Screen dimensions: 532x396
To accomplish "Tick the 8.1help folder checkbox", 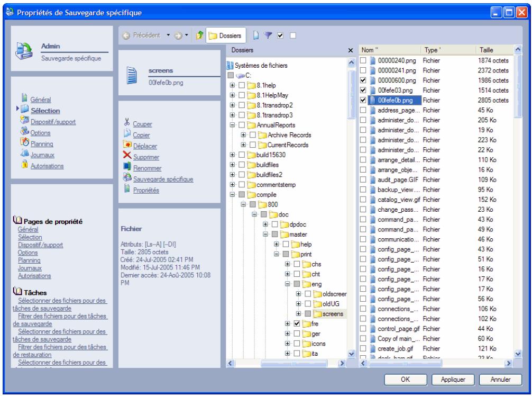I will click(242, 85).
